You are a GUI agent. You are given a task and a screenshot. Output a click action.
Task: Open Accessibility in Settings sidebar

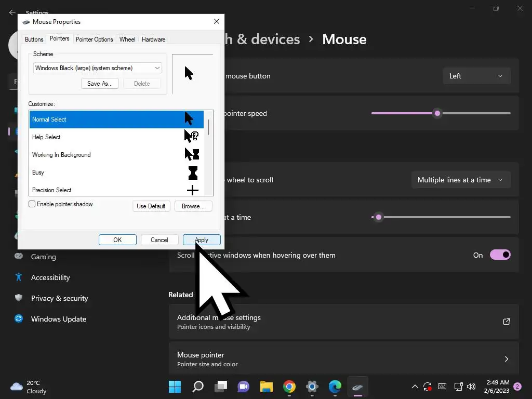click(x=51, y=277)
